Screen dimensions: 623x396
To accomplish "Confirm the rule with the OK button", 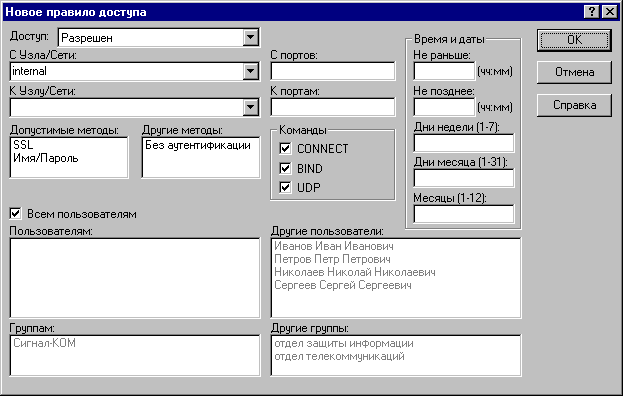I will (x=574, y=40).
